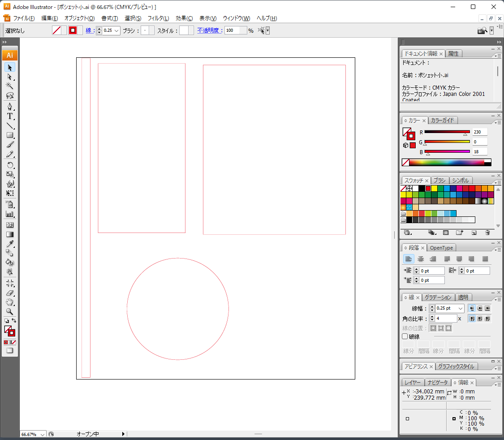The width and height of the screenshot is (504, 440).
Task: Select the Magic Wand tool
Action: click(10, 86)
